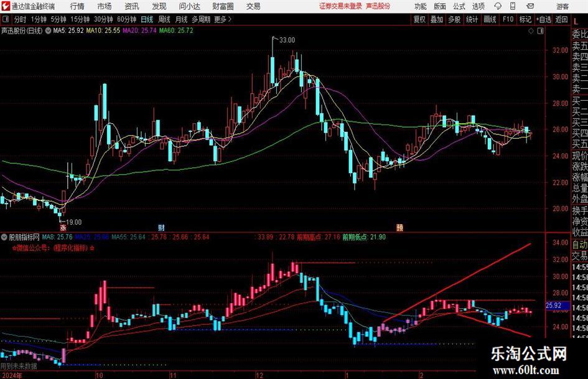Select the 周线 weekly period tab

point(164,19)
